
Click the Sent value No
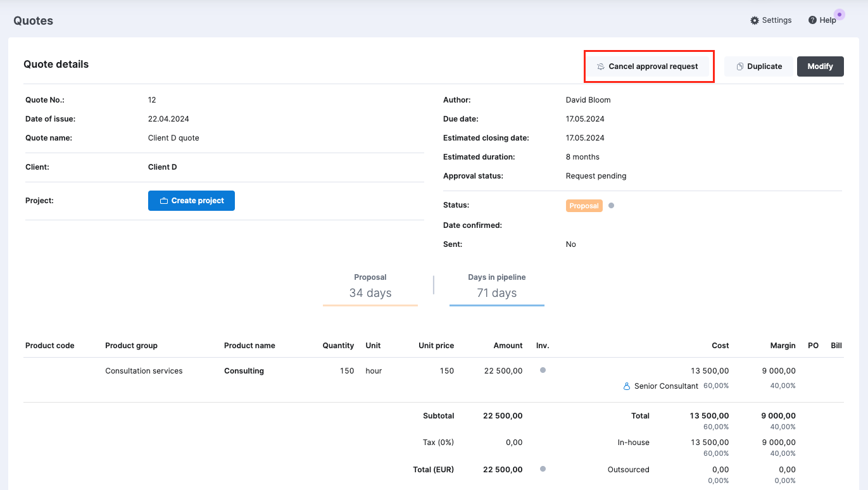tap(571, 244)
